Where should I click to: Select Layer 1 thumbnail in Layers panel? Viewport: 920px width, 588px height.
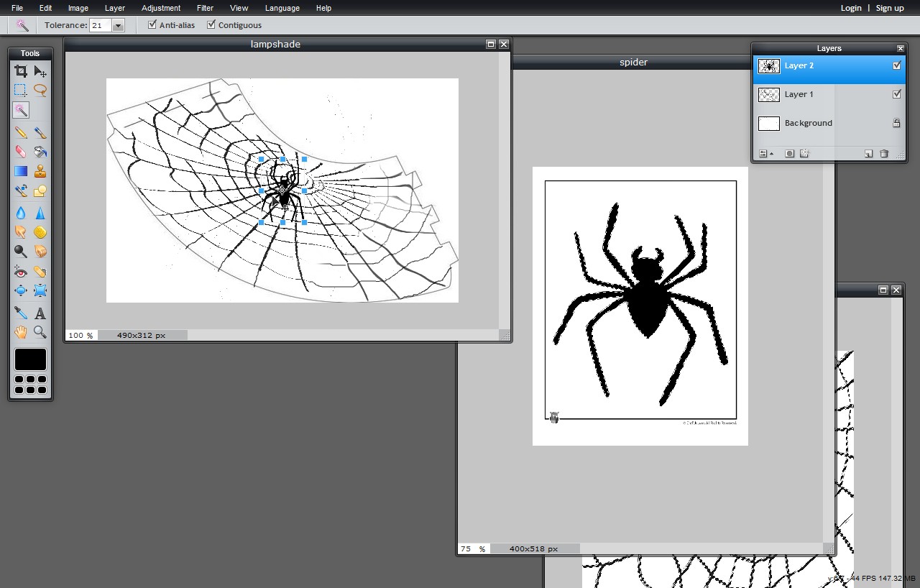coord(769,94)
